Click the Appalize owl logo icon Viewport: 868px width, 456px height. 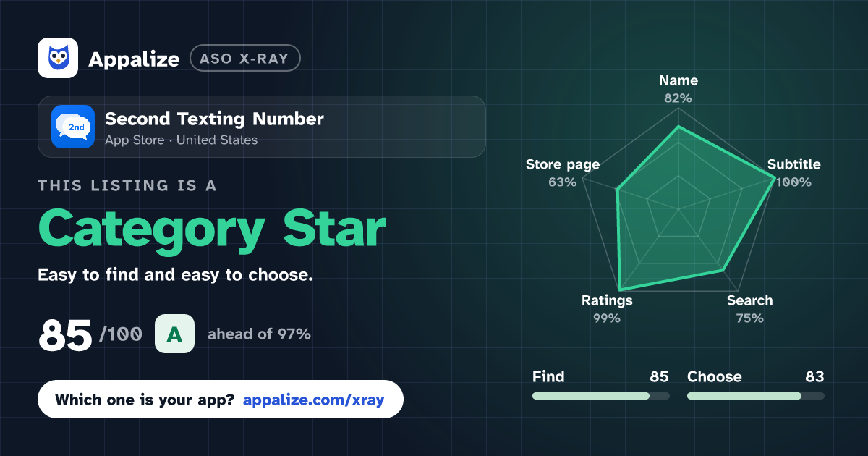(x=58, y=58)
